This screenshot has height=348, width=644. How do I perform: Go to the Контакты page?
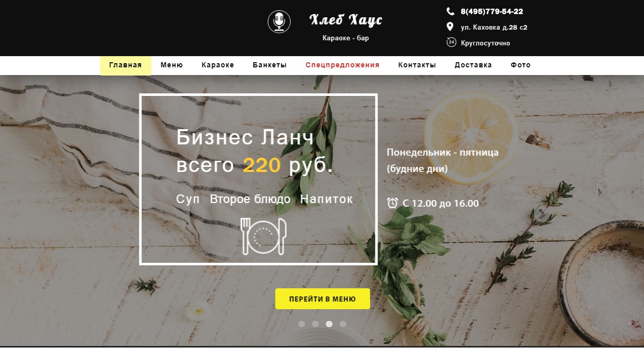pos(417,65)
